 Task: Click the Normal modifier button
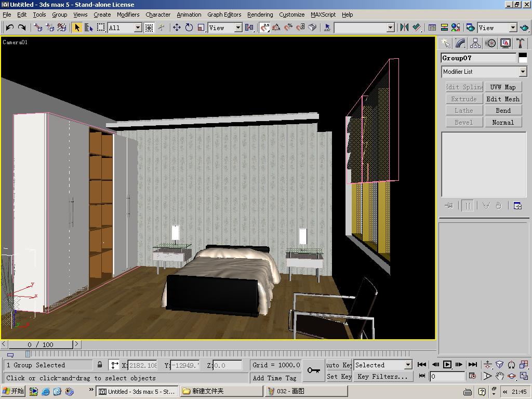coord(503,123)
